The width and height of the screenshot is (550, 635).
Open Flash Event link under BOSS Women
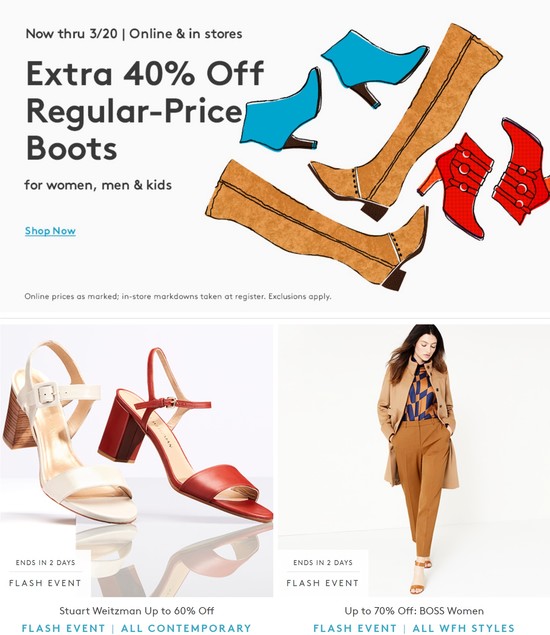tap(355, 628)
